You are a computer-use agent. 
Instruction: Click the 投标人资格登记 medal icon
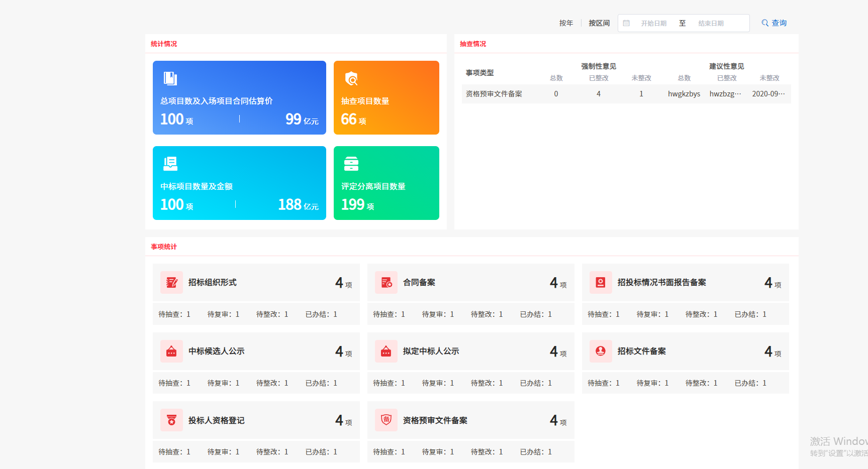(171, 420)
